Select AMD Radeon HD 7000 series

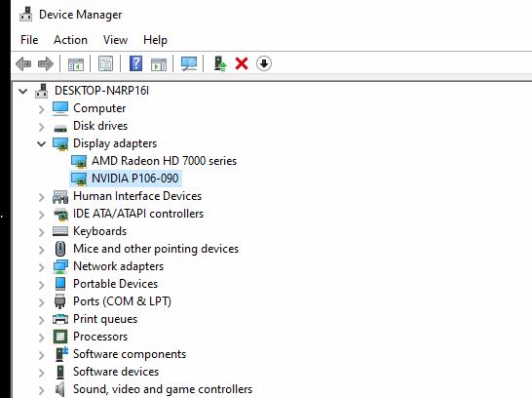(x=164, y=161)
